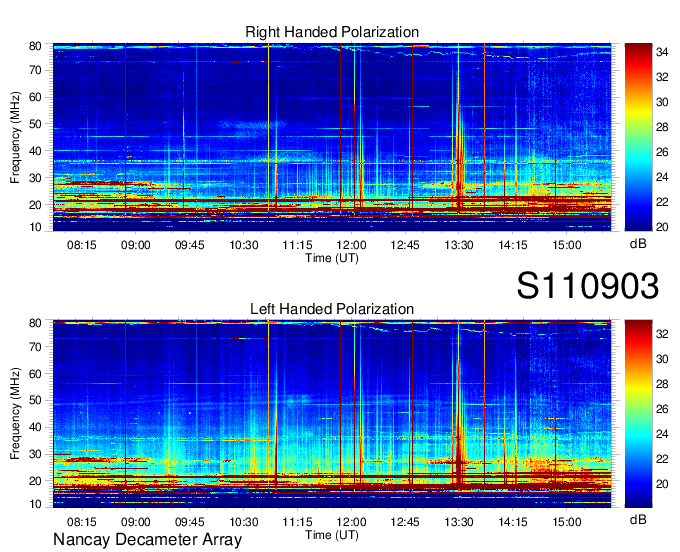This screenshot has width=680, height=552.
Task: Click the 32 tick on the Left Handed color bar
Action: click(x=662, y=334)
